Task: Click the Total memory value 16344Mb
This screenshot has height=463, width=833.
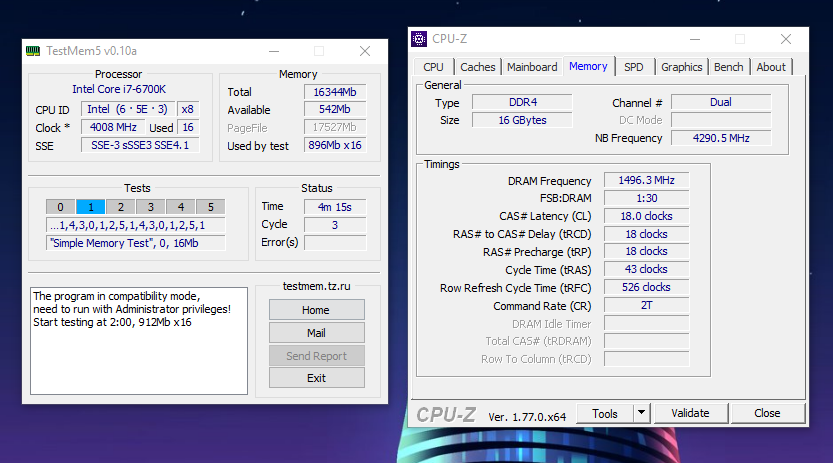Action: click(x=335, y=92)
